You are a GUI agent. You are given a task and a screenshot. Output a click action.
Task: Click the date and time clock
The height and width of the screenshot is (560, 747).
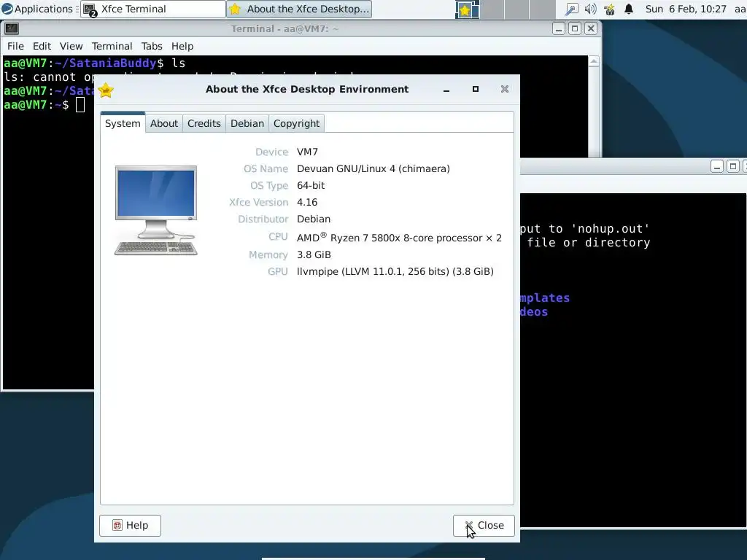pyautogui.click(x=686, y=9)
